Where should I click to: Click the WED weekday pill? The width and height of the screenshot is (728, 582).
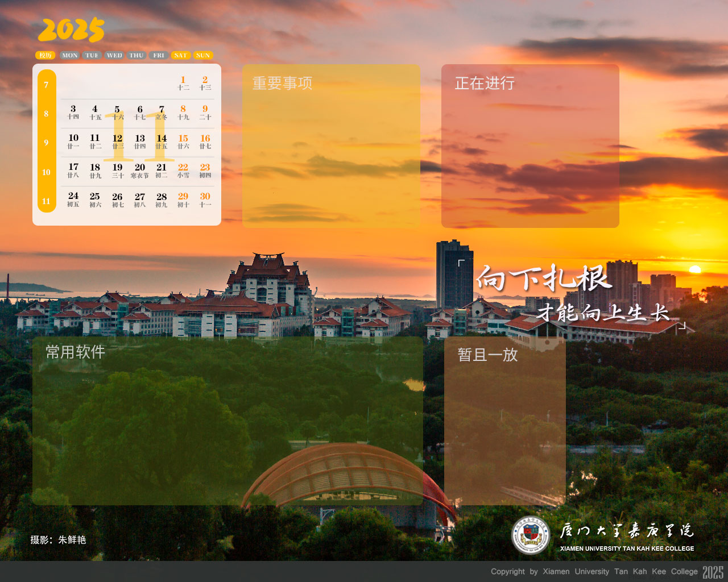114,55
